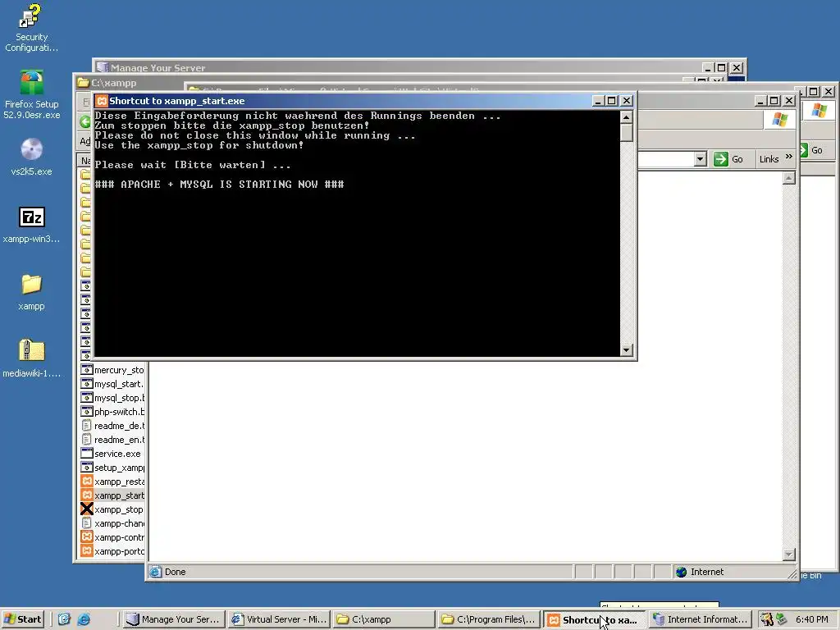Select mysql_start file in C:\xampp window
The height and width of the screenshot is (630, 840).
tap(112, 384)
